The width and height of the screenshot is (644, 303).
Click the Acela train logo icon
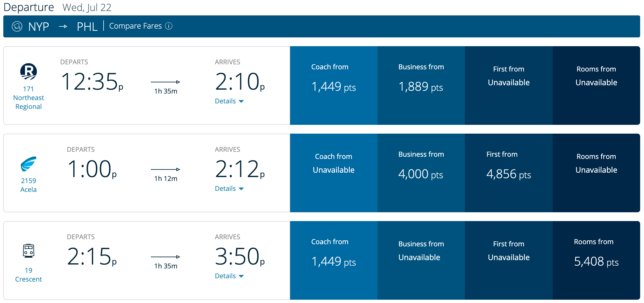(29, 164)
